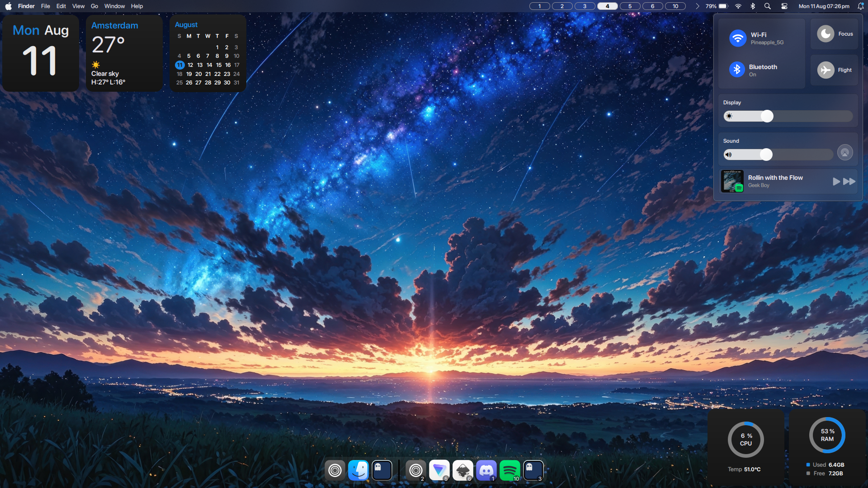This screenshot has height=488, width=868.
Task: Launch Spotify from the dock
Action: coord(509,471)
